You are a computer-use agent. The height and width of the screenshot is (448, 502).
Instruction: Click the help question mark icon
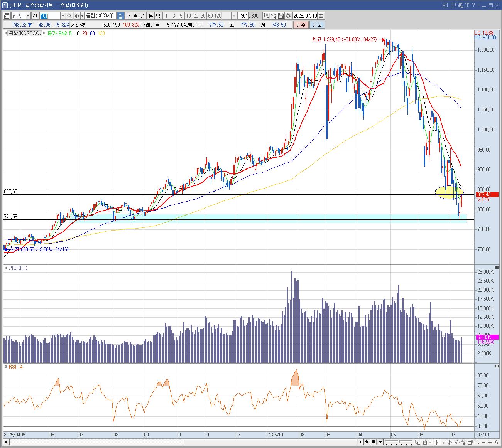point(473,5)
